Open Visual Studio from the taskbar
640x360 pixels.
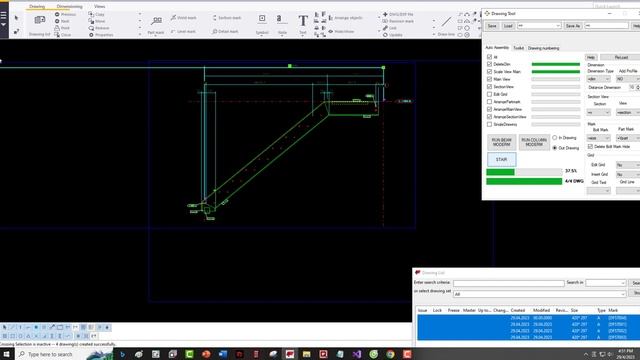click(357, 354)
